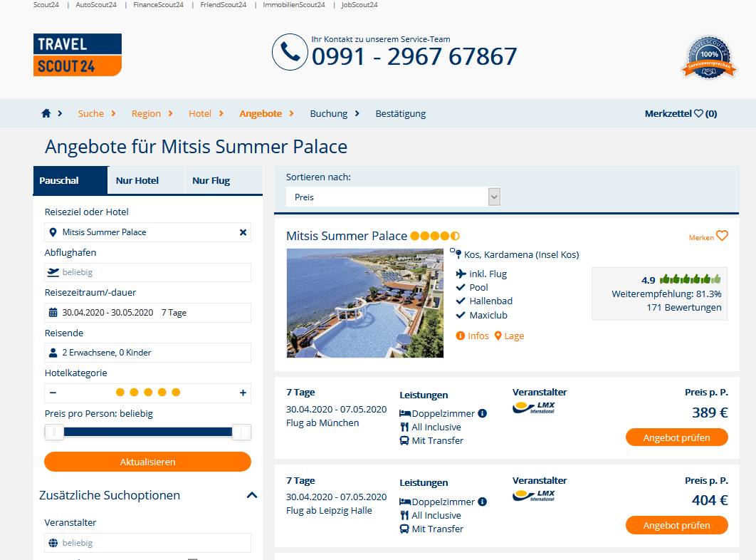
Task: Click the heart icon next to Merkzettel
Action: tap(698, 113)
